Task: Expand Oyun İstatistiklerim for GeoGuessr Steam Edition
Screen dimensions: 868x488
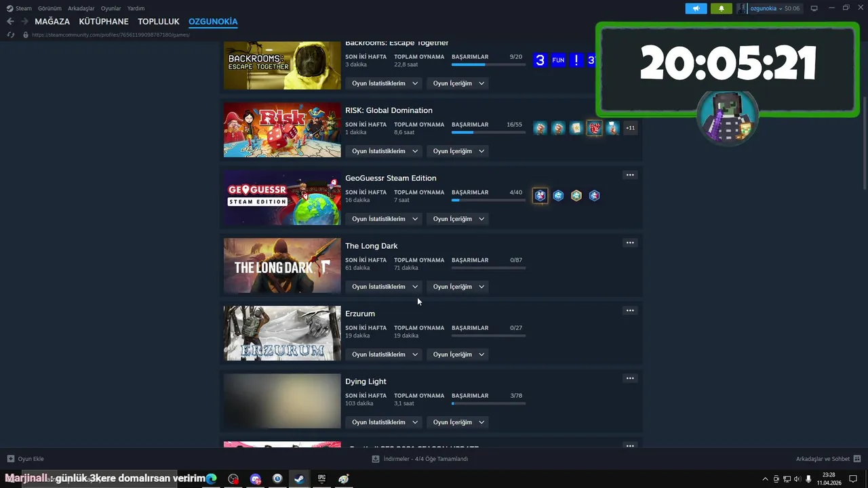Action: [x=384, y=219]
